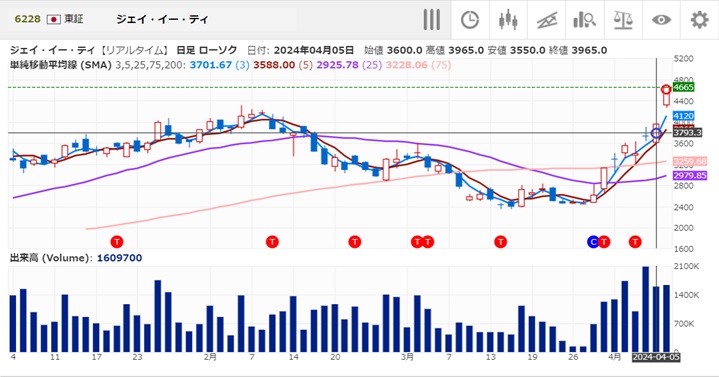Click the stock code 6228 field
The image size is (719, 377).
tap(28, 19)
